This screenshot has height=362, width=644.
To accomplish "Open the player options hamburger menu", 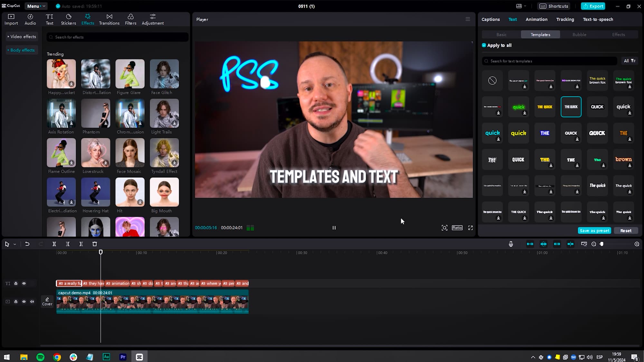I will (x=468, y=19).
